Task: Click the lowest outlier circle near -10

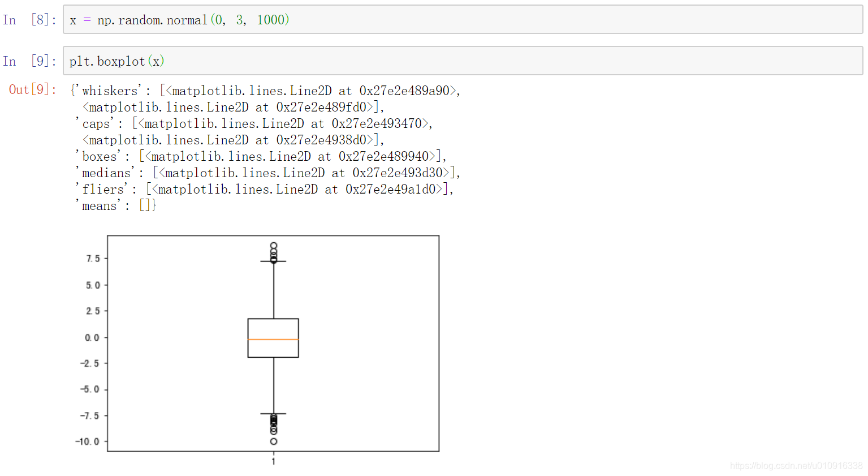Action: coord(274,441)
